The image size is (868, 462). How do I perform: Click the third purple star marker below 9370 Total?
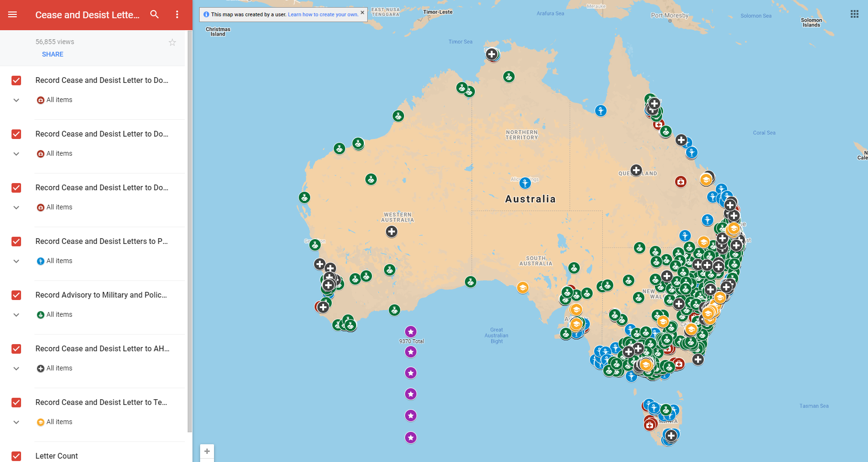click(411, 394)
